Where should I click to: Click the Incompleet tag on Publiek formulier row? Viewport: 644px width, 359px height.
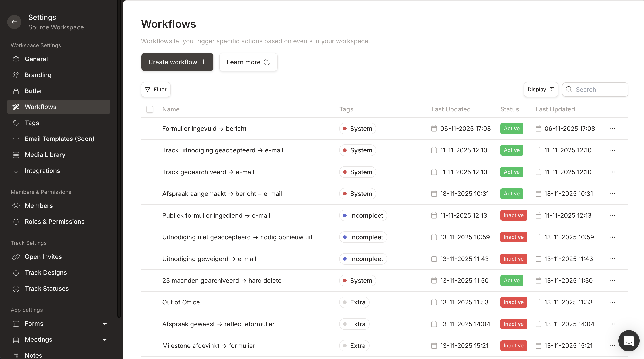[363, 215]
